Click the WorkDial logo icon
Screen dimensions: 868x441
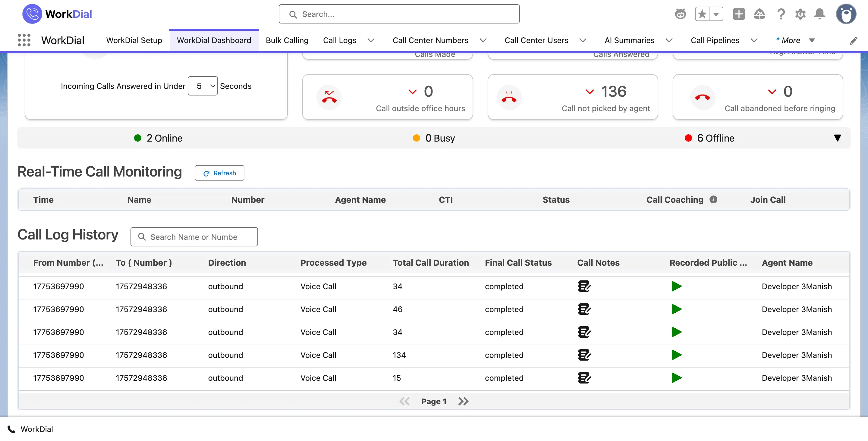(x=32, y=14)
